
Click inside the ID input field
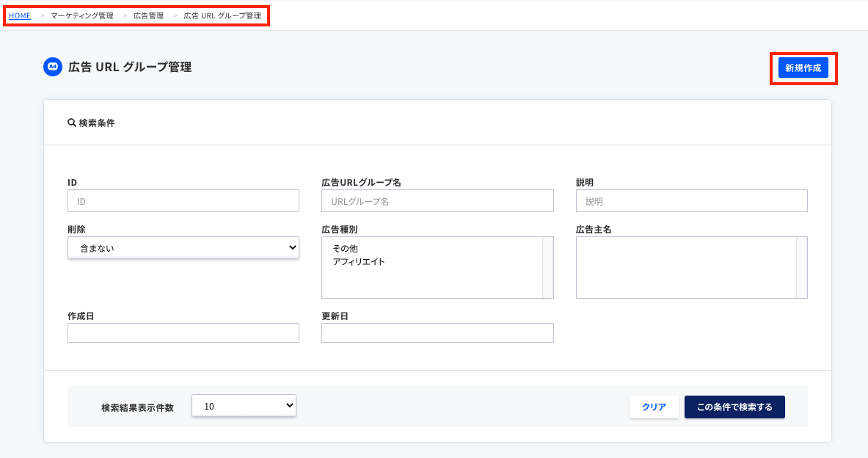point(183,200)
